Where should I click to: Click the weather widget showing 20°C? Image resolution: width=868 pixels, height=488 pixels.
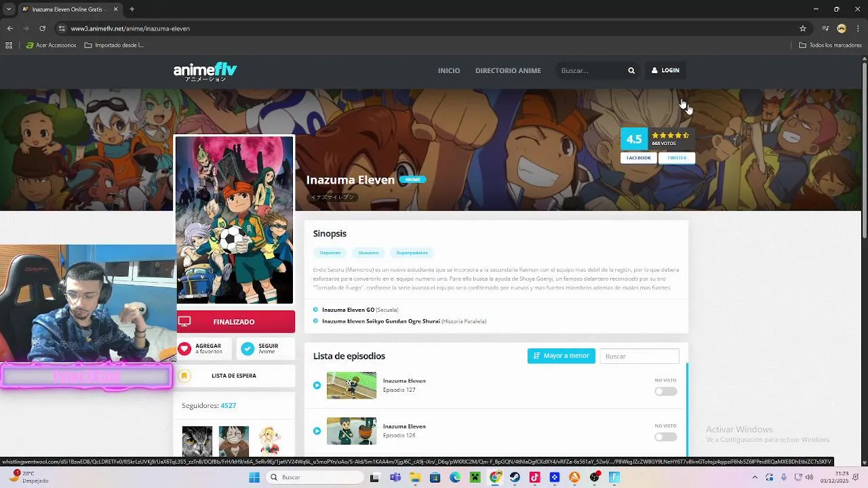tap(28, 477)
